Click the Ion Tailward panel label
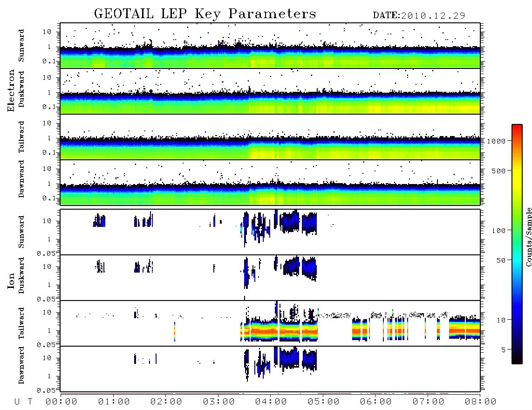 [x=21, y=323]
